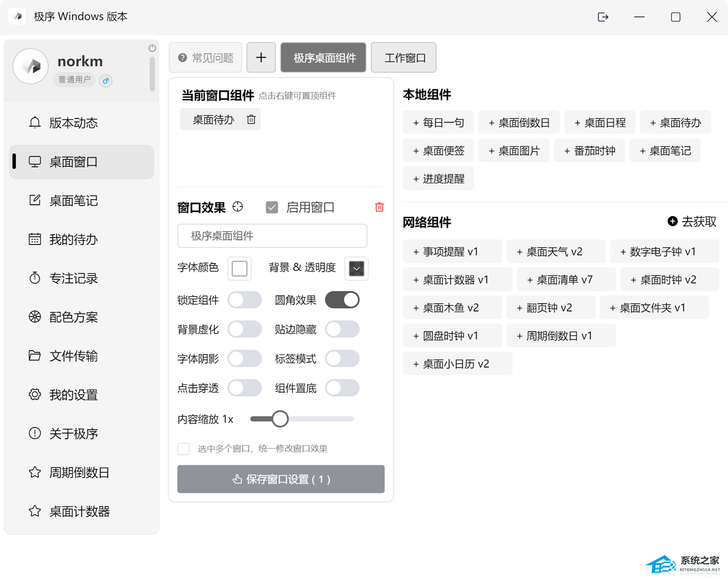This screenshot has width=728, height=579.
Task: Click the gender badge under norkm
Action: coord(106,81)
